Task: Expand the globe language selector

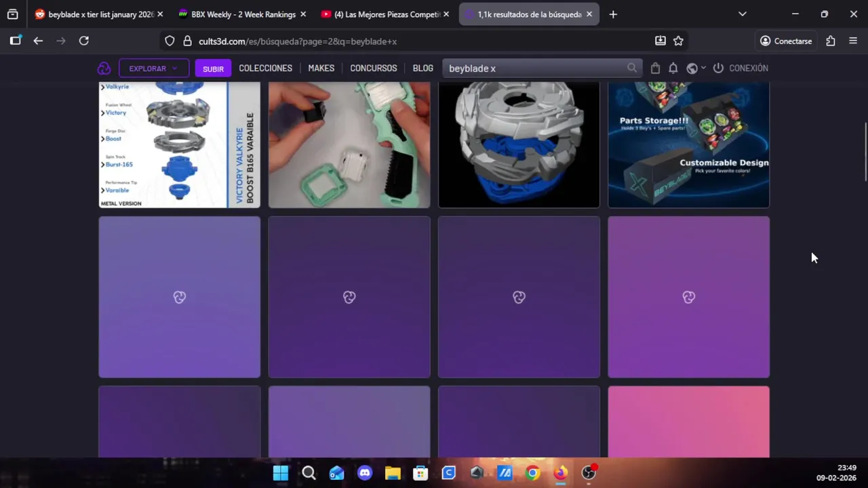Action: click(x=696, y=68)
